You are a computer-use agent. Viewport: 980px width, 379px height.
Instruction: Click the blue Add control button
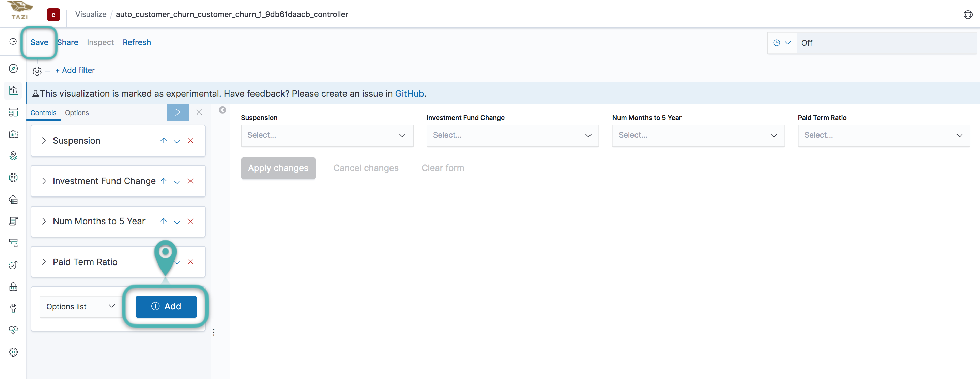pos(166,307)
